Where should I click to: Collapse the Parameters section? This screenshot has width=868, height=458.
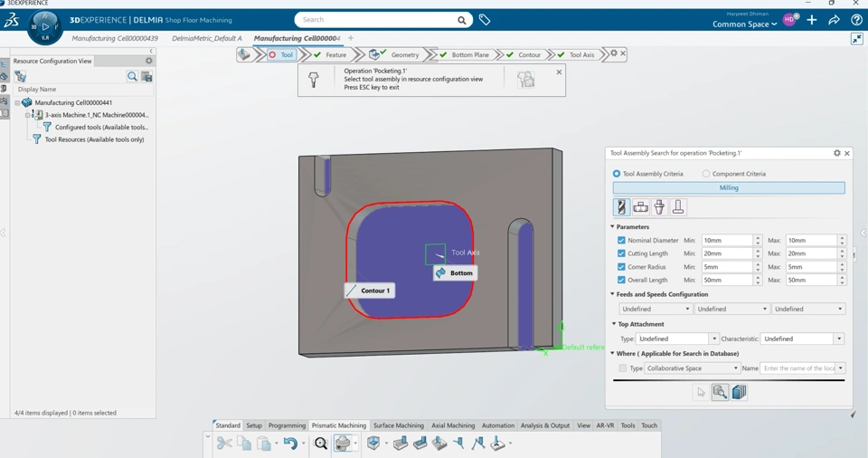(x=613, y=227)
